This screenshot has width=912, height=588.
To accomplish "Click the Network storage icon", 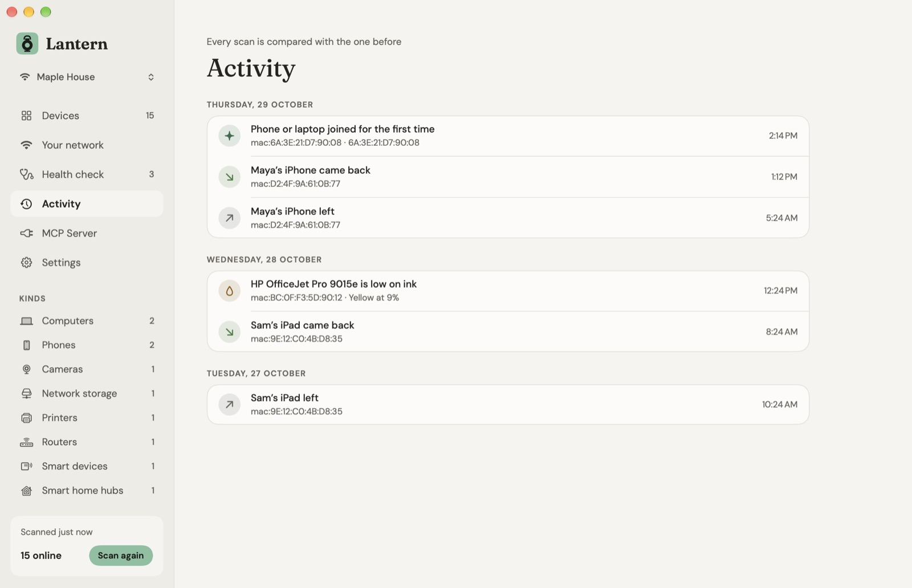I will (x=26, y=394).
